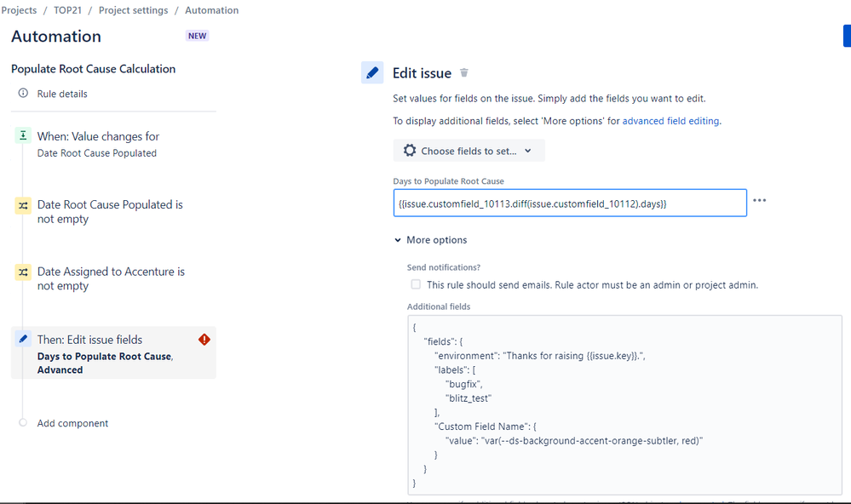Screen dimensions: 851x504
Task: Open the three-dots menu beside Days to Populate field
Action: click(x=759, y=201)
